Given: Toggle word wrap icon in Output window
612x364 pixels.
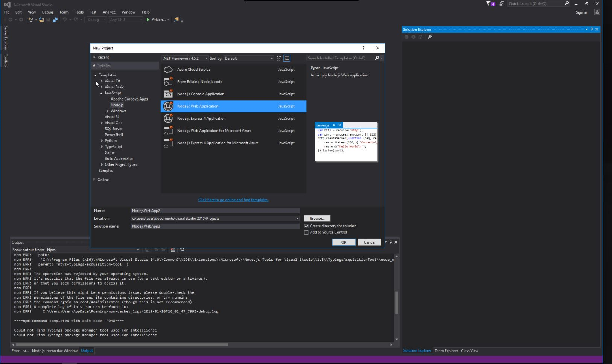Looking at the screenshot, I should (182, 250).
